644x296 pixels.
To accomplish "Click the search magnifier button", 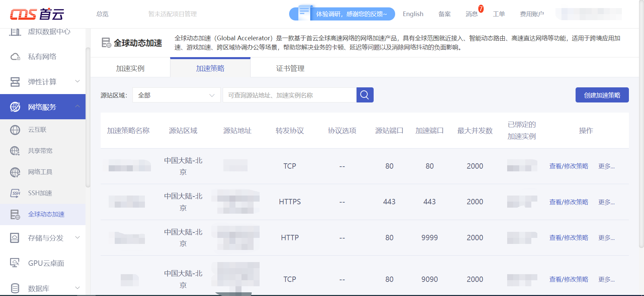I will [365, 95].
